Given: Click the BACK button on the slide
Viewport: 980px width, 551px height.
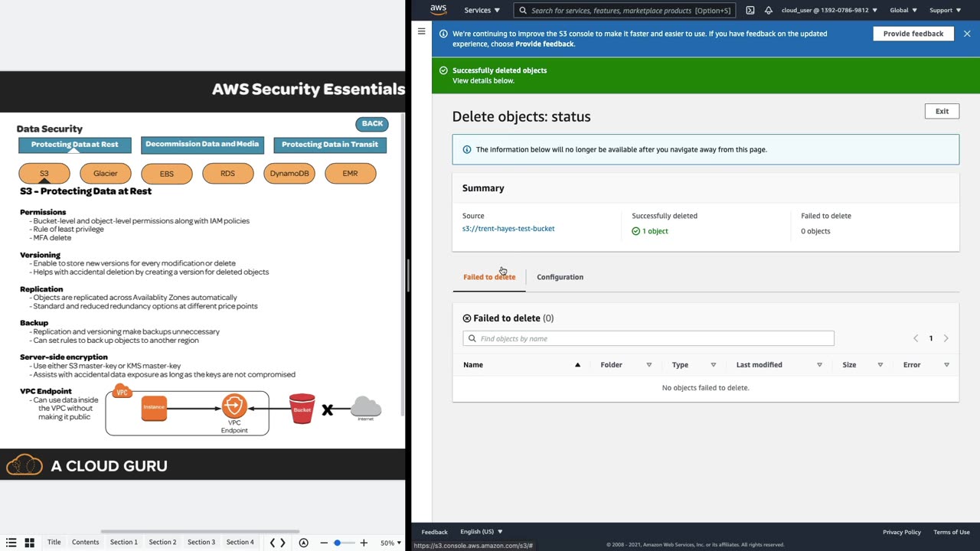Looking at the screenshot, I should click(372, 124).
